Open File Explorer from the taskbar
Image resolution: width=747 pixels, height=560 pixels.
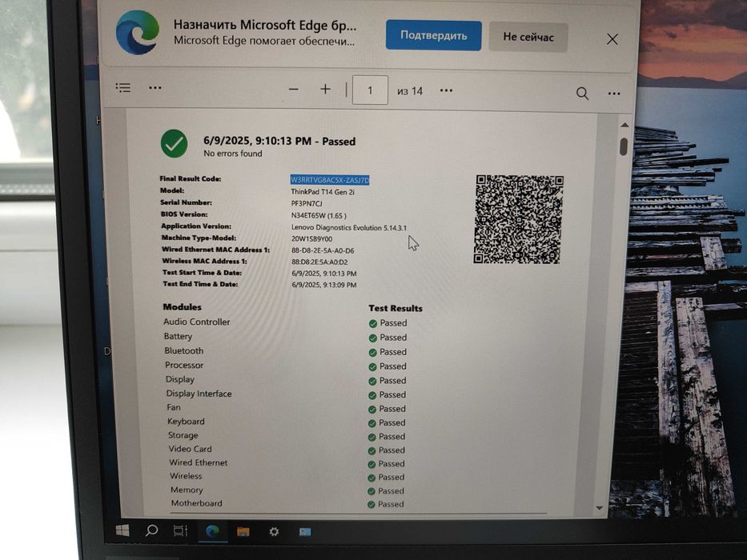[243, 531]
